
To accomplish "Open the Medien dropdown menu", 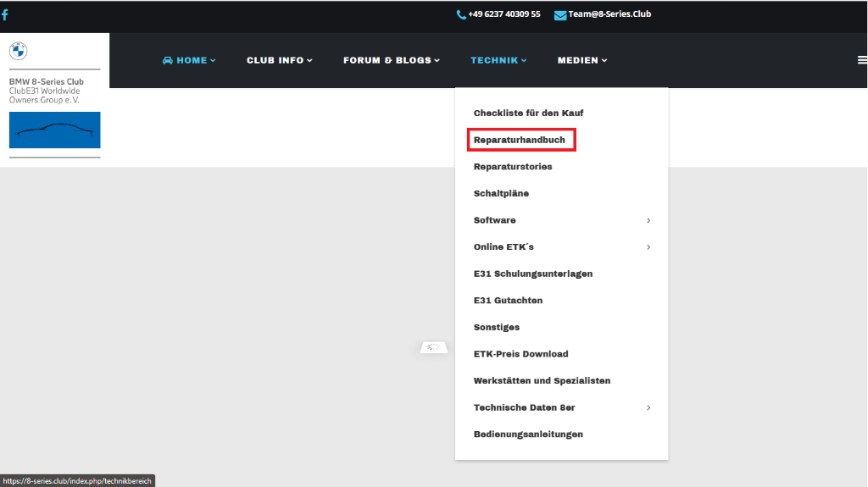I will (x=581, y=60).
